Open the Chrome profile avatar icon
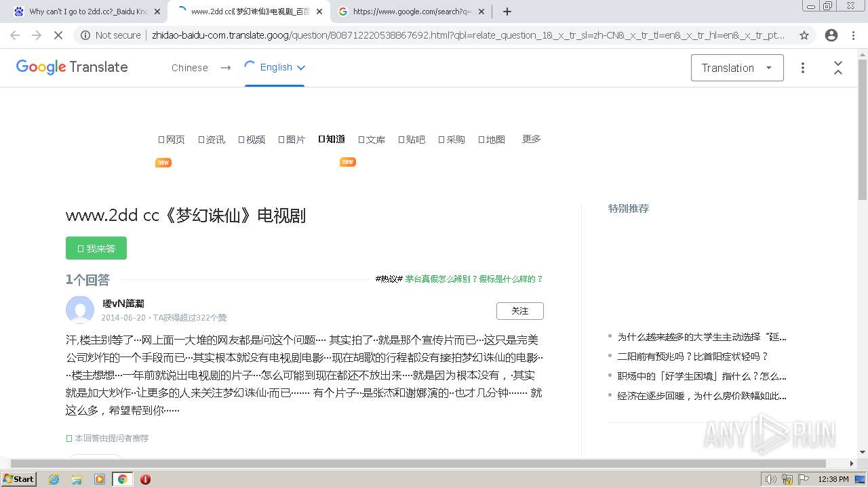 [x=831, y=35]
